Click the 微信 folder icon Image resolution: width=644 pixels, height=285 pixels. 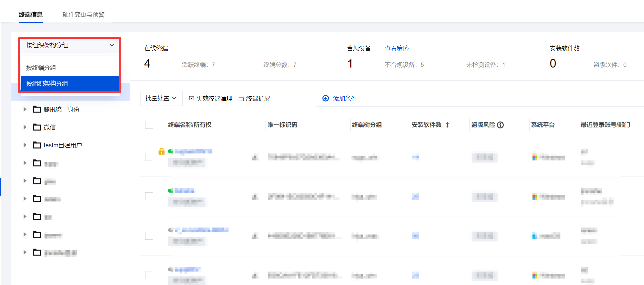(x=37, y=127)
